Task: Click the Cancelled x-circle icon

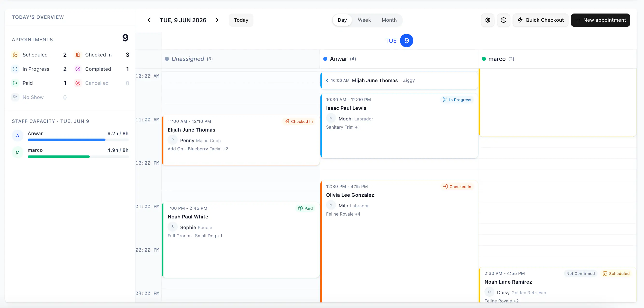Action: click(x=78, y=83)
